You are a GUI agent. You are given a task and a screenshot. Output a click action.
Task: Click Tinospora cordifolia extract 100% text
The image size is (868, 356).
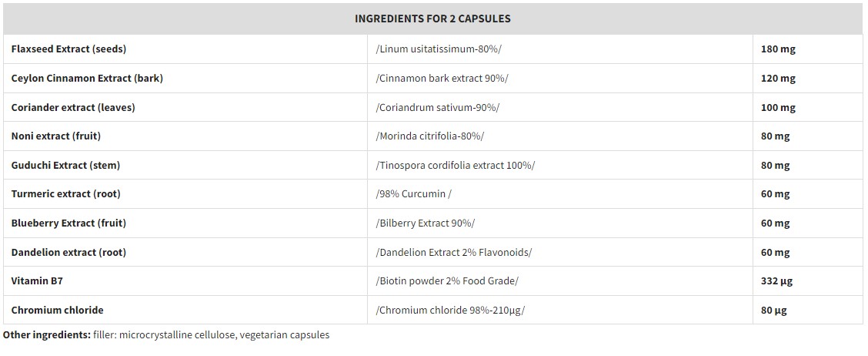(x=455, y=165)
